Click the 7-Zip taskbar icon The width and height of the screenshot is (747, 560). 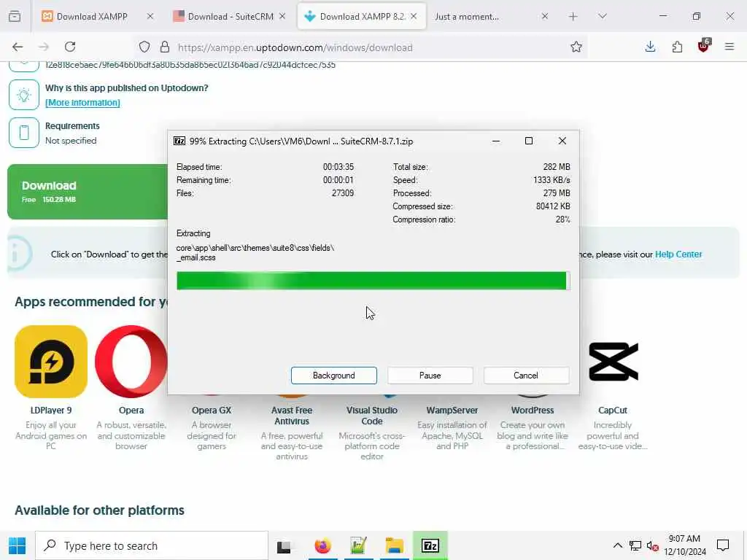pyautogui.click(x=430, y=545)
